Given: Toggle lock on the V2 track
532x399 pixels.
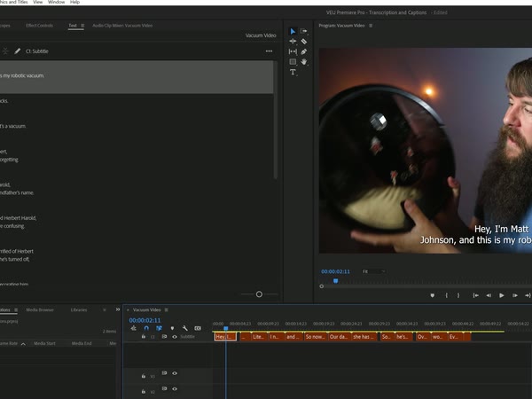Looking at the screenshot, I should 144,392.
